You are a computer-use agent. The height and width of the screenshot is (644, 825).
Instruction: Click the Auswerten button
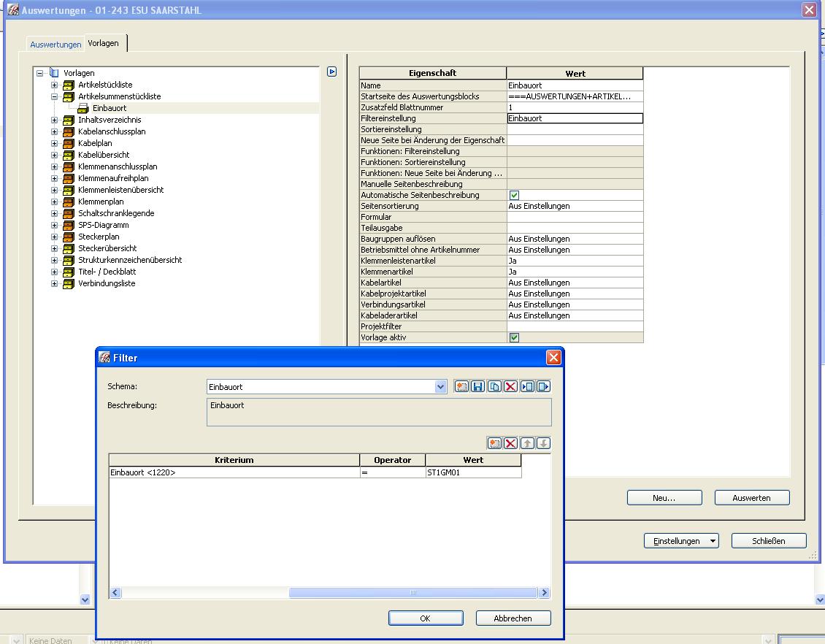tap(751, 498)
